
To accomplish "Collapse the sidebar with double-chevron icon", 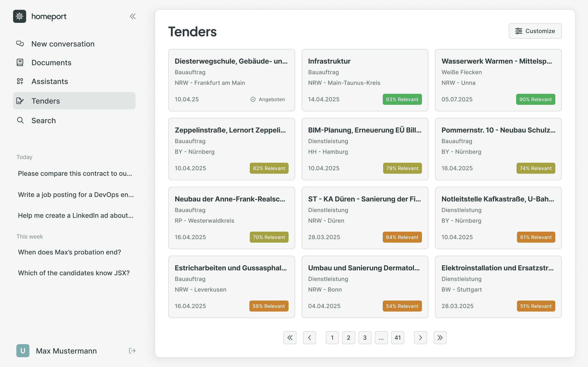I will pos(133,16).
